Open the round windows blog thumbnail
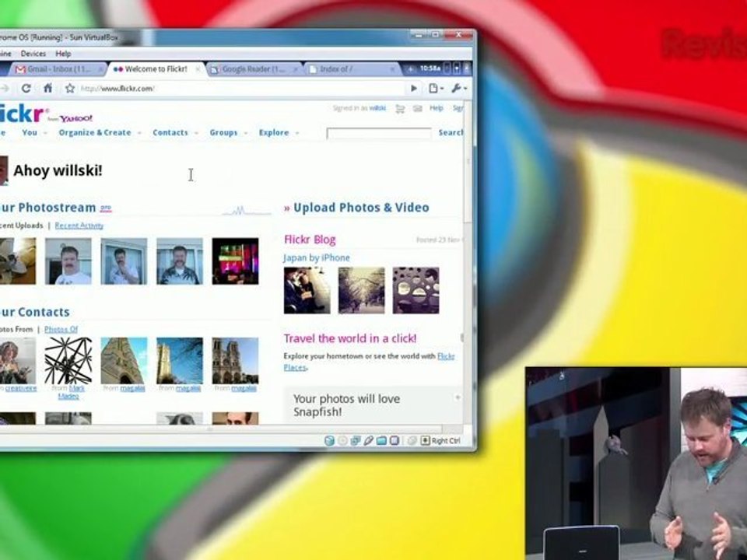This screenshot has height=560, width=747. click(416, 290)
